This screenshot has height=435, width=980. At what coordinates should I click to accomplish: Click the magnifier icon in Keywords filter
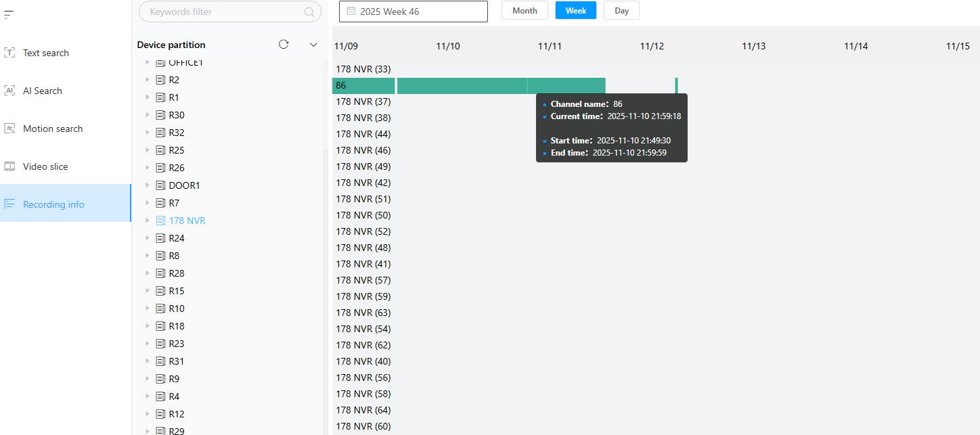tap(309, 12)
